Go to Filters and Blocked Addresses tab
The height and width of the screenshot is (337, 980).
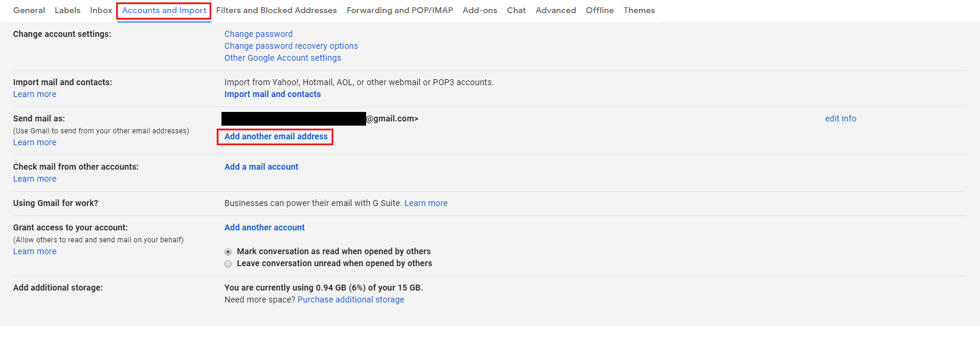(276, 10)
